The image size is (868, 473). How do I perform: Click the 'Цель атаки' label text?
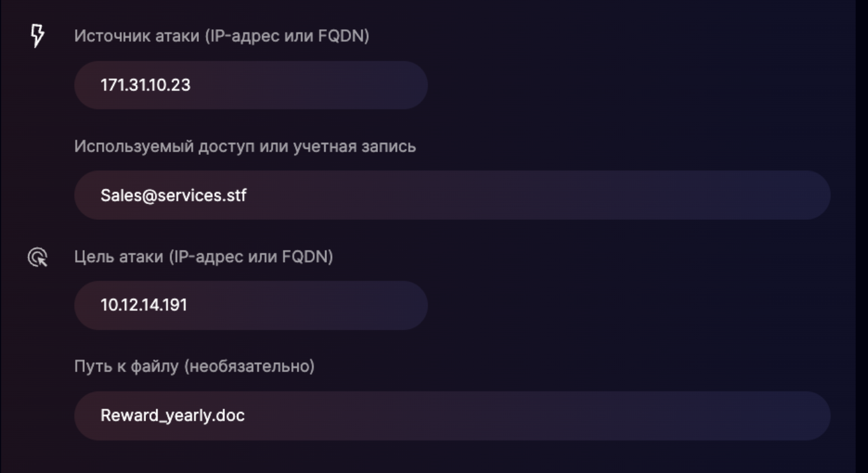[x=119, y=257]
